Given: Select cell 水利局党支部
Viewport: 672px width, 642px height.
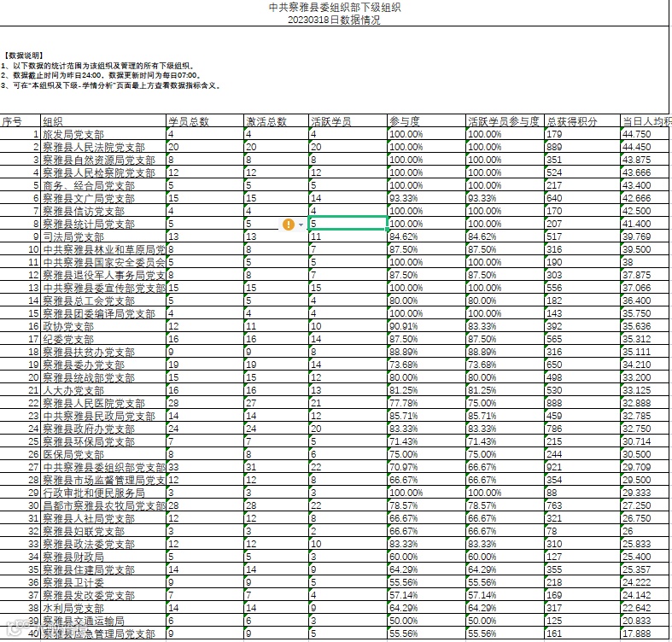Looking at the screenshot, I should point(103,609).
